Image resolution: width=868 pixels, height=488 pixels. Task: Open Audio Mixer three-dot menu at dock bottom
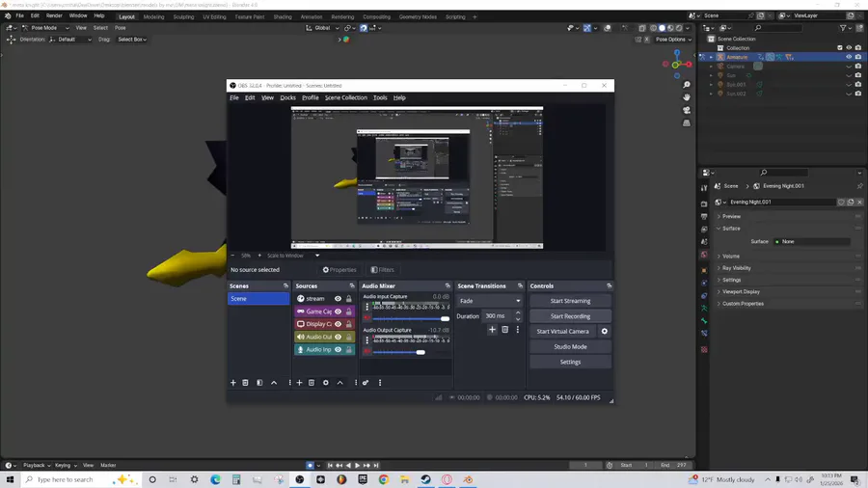coord(380,382)
